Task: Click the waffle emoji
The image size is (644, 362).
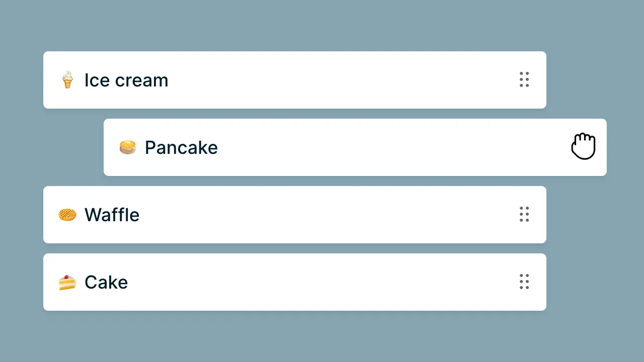Action: (67, 214)
